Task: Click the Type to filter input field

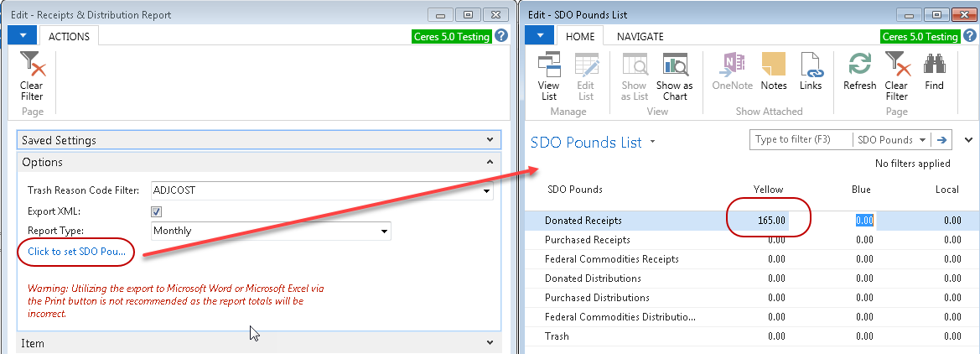Action: (800, 140)
